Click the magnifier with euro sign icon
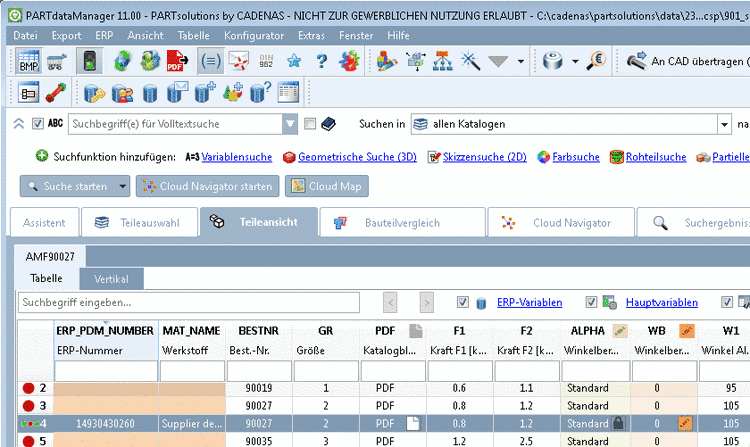This screenshot has width=750, height=447. pyautogui.click(x=596, y=61)
